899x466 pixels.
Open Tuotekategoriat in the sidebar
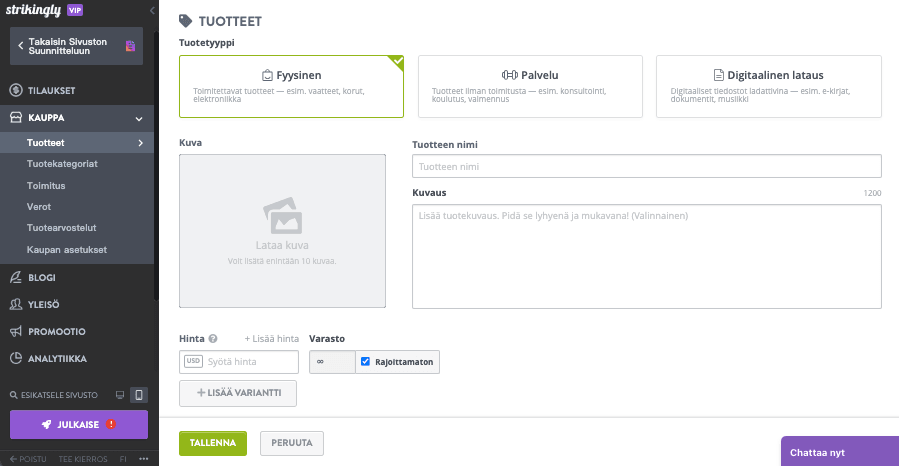tap(62, 163)
